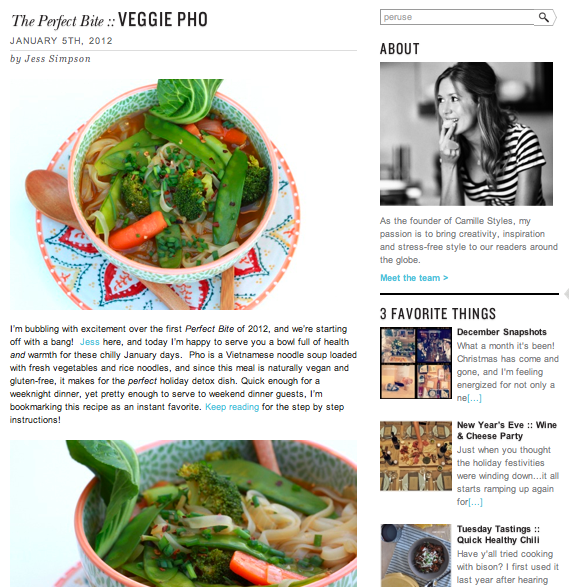Open Wine & Cheese Party thumbnail

[x=416, y=456]
